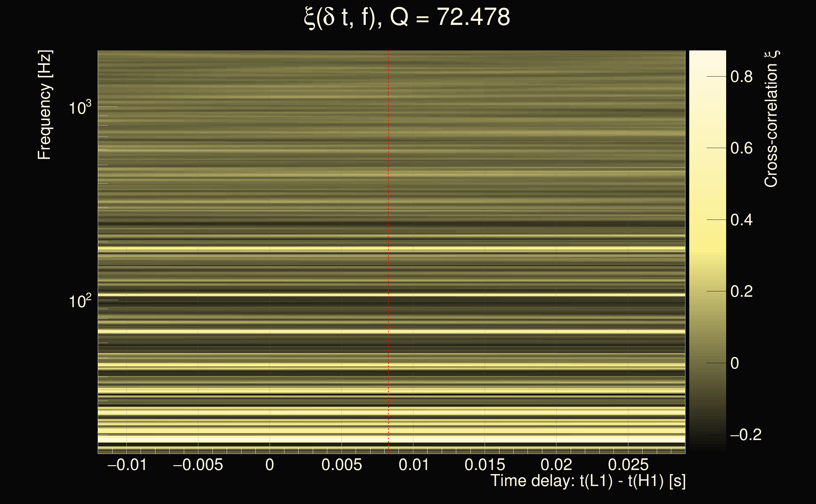Click the Cross-correlation ξ colorbar label
This screenshot has width=816, height=504.
click(x=771, y=119)
